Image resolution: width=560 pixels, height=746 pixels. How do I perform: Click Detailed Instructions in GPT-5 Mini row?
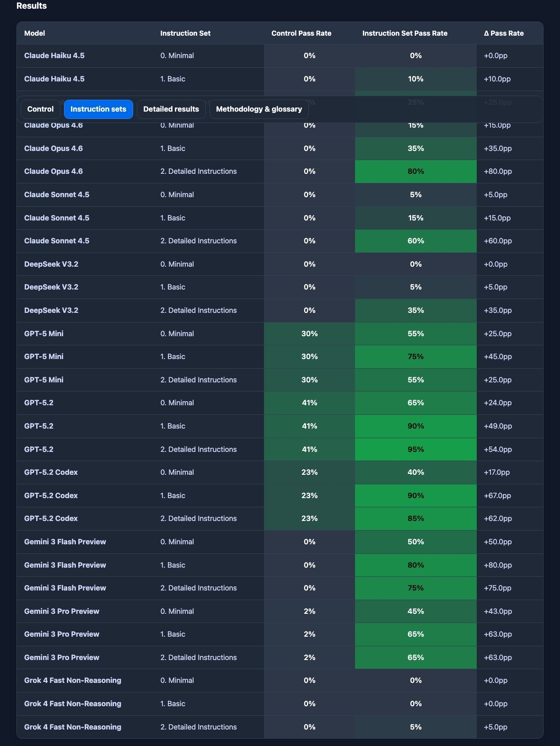coord(199,380)
